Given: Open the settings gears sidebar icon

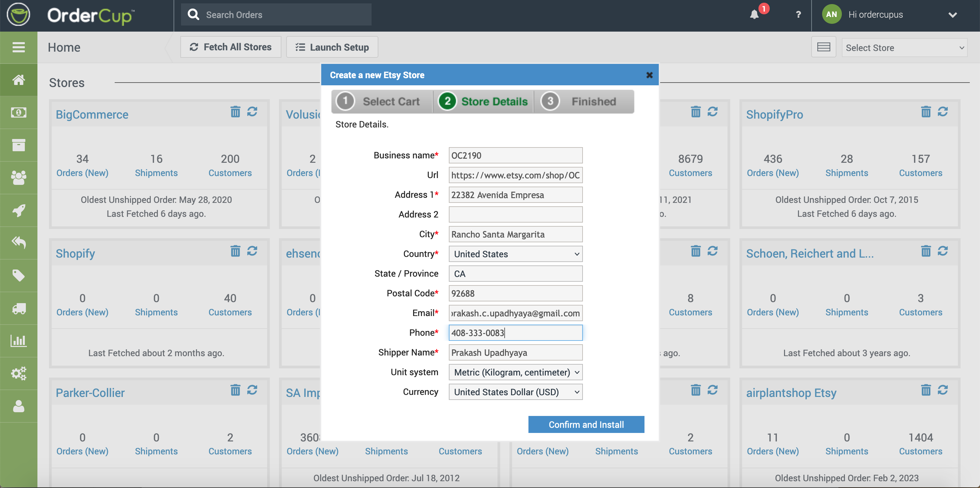Looking at the screenshot, I should tap(18, 373).
